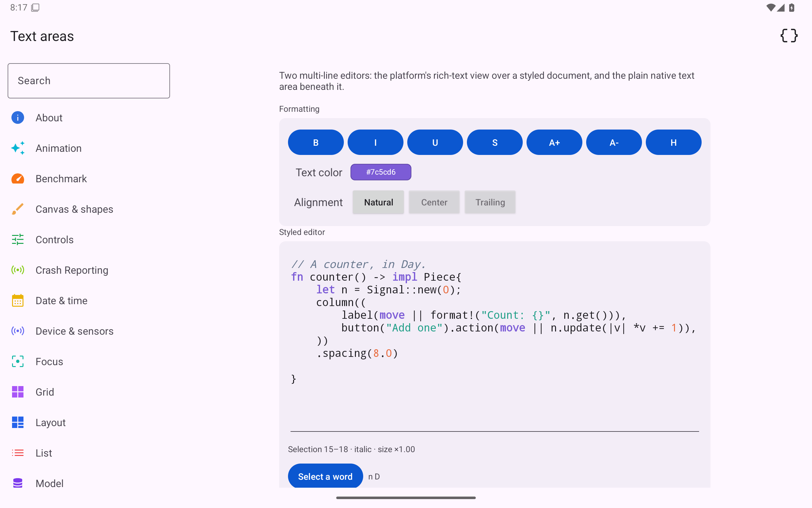Go to Device & sensors

(89, 331)
